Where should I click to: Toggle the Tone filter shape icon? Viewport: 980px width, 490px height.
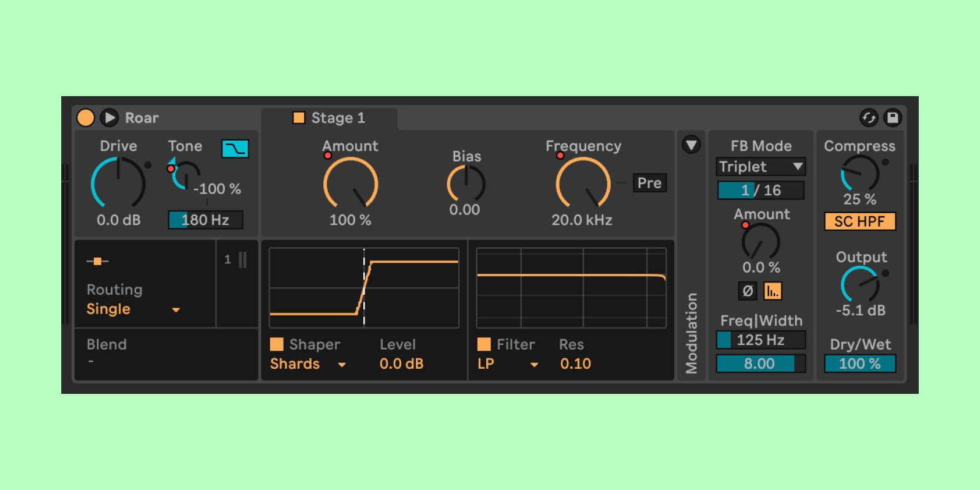tap(235, 149)
